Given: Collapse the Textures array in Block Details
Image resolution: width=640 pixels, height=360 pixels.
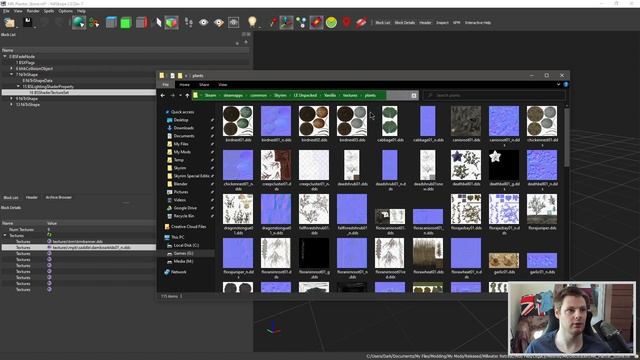Looking at the screenshot, I should click(5, 236).
